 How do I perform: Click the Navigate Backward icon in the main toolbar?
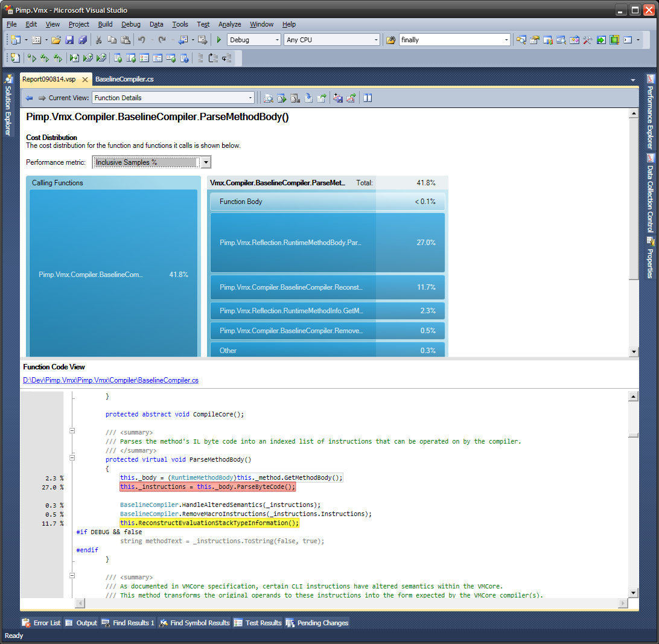183,40
